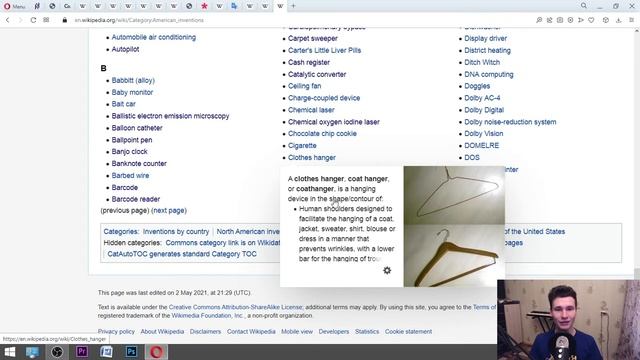Go to the previous page link
The height and width of the screenshot is (360, 640).
click(x=124, y=211)
